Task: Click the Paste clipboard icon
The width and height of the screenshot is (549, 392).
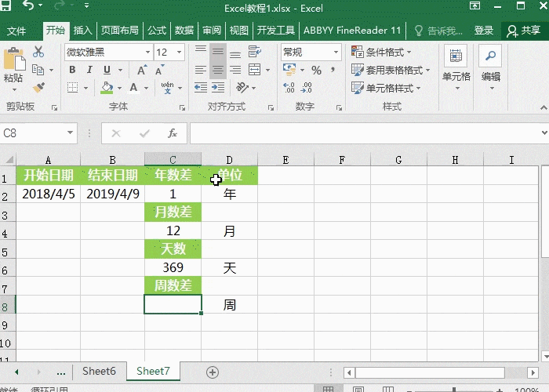Action: click(14, 60)
